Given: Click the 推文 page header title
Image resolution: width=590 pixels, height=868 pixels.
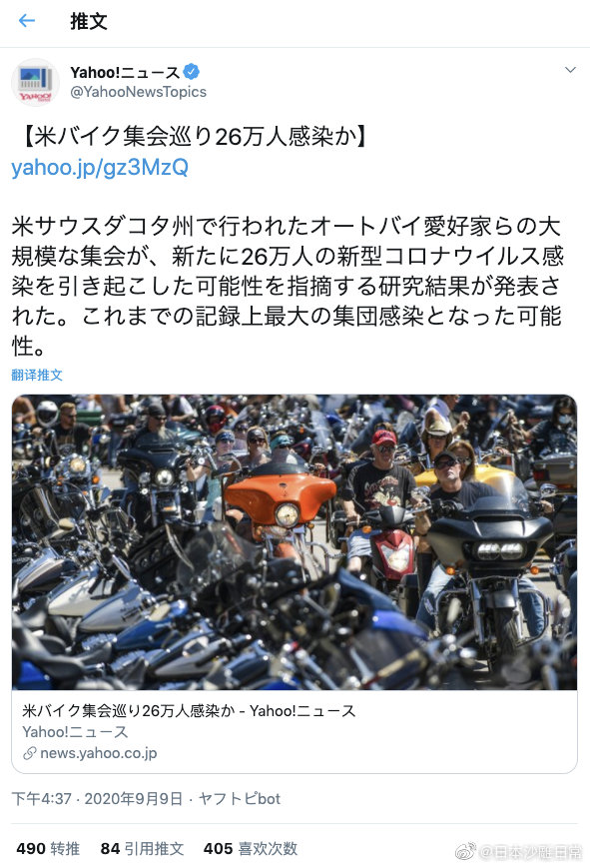Looking at the screenshot, I should [89, 22].
